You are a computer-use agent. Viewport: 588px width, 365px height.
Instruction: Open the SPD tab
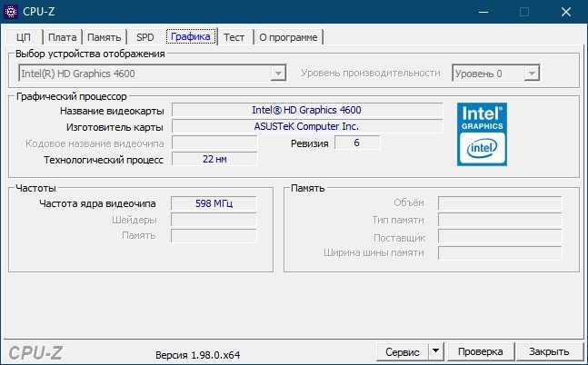click(x=145, y=37)
